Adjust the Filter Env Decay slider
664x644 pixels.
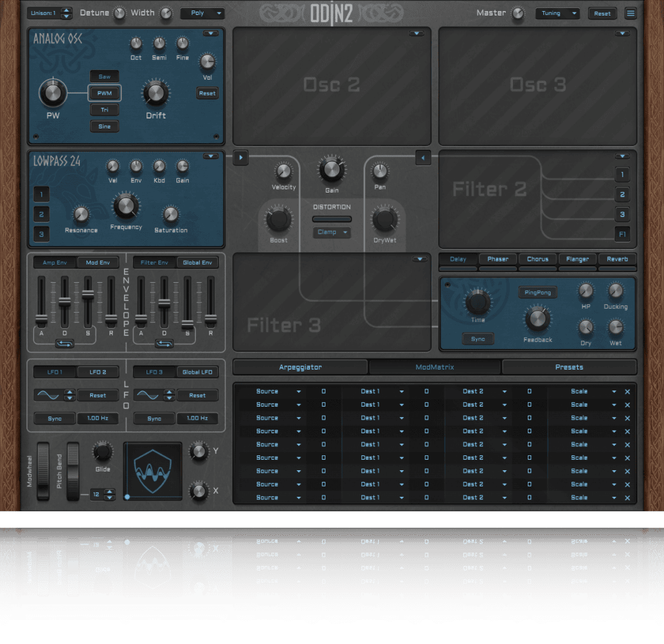coord(164,302)
